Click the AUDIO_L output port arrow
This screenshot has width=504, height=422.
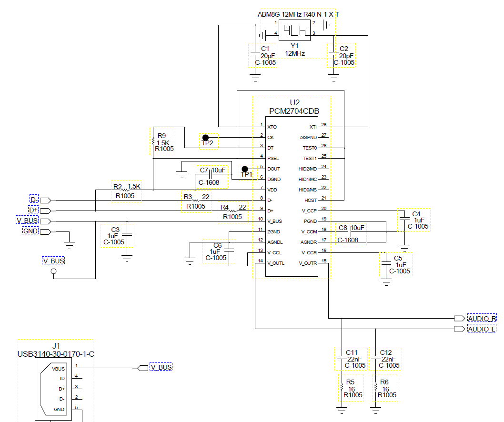[x=460, y=329]
